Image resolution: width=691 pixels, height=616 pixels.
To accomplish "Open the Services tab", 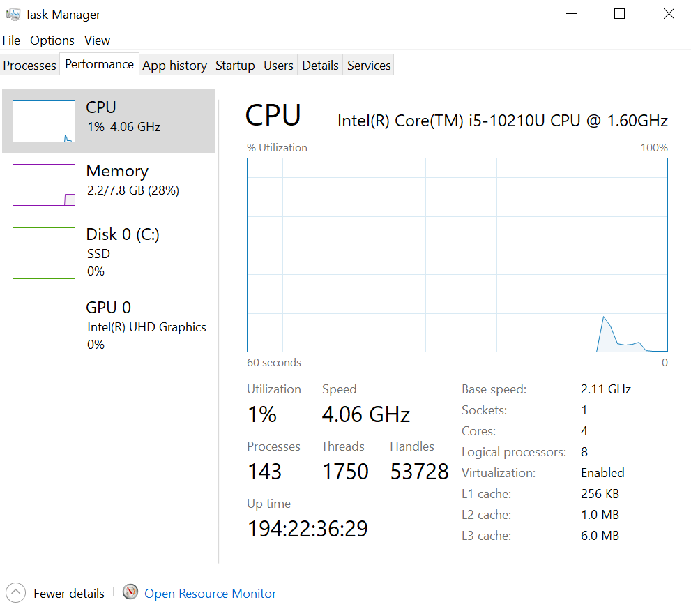I will [369, 66].
